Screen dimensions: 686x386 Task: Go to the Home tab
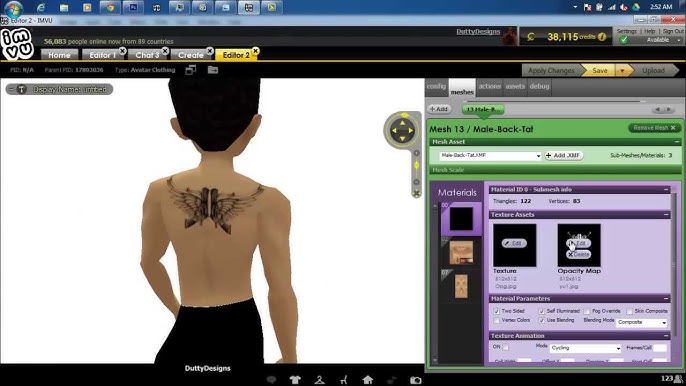tap(59, 55)
